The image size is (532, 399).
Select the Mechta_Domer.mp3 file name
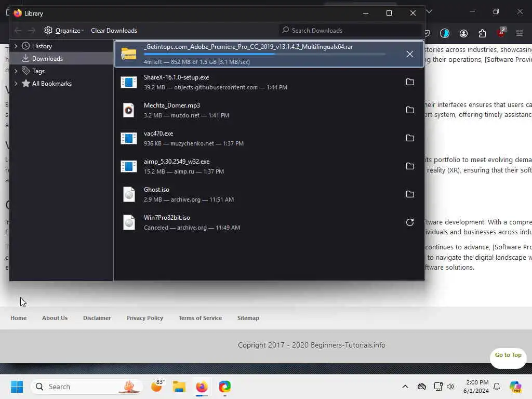tap(171, 105)
